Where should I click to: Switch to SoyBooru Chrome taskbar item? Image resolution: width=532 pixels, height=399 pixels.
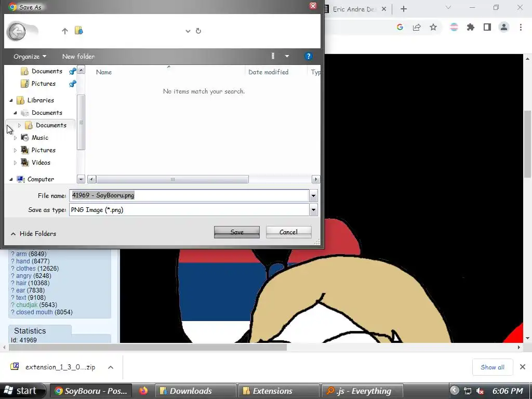point(91,391)
